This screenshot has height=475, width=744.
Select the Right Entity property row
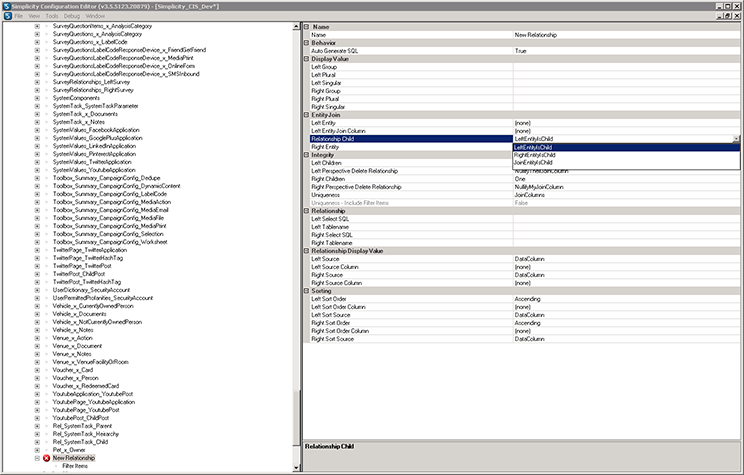click(x=411, y=147)
